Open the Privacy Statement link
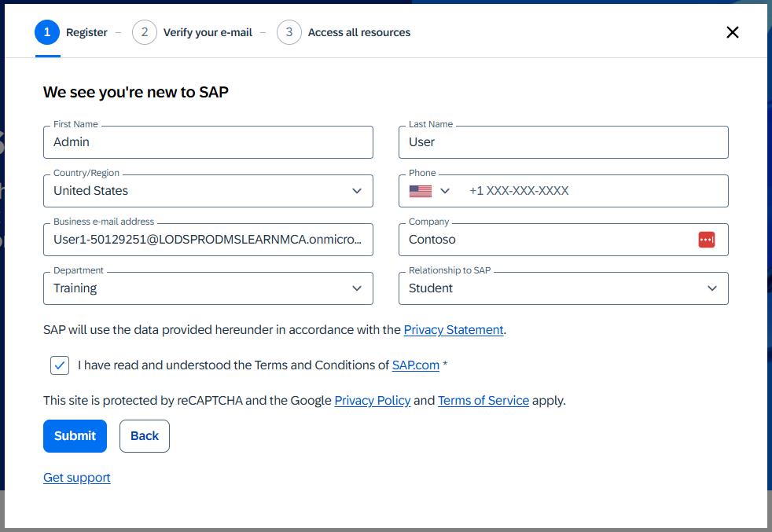772x532 pixels. pos(454,330)
